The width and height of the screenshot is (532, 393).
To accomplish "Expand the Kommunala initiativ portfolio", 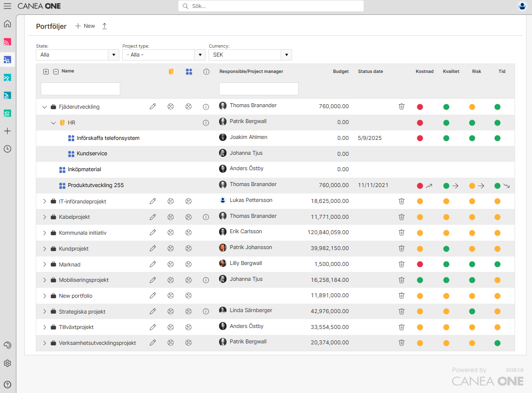I will (x=44, y=233).
